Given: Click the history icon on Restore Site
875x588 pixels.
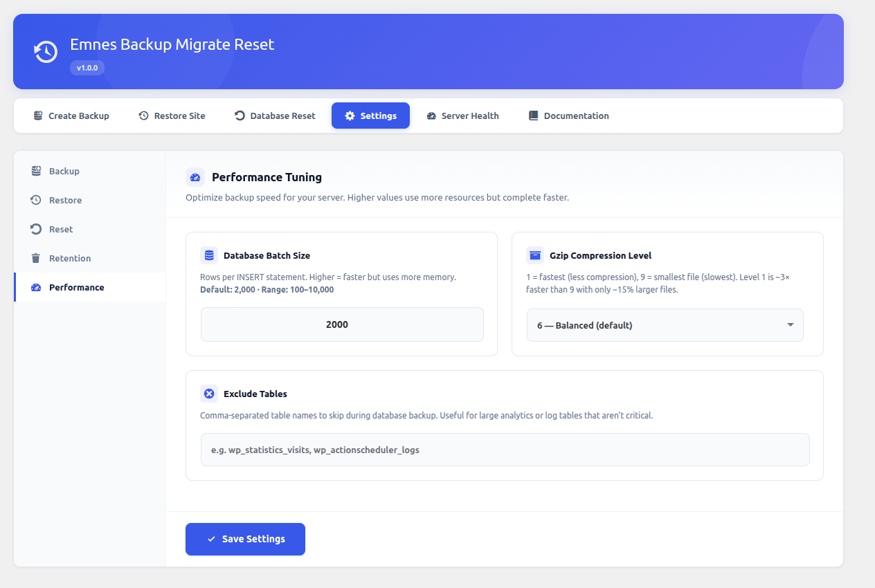Looking at the screenshot, I should [143, 116].
